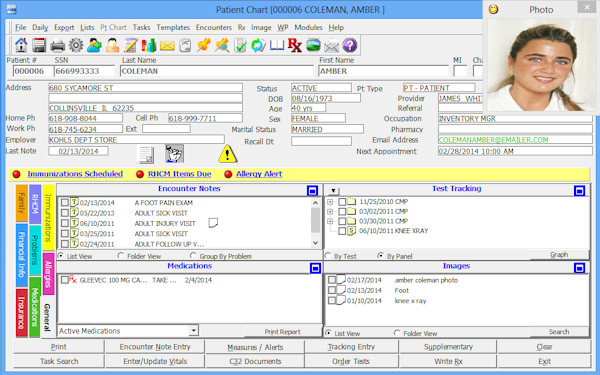
Task: Click the yellow warning triangle icon
Action: click(x=228, y=154)
